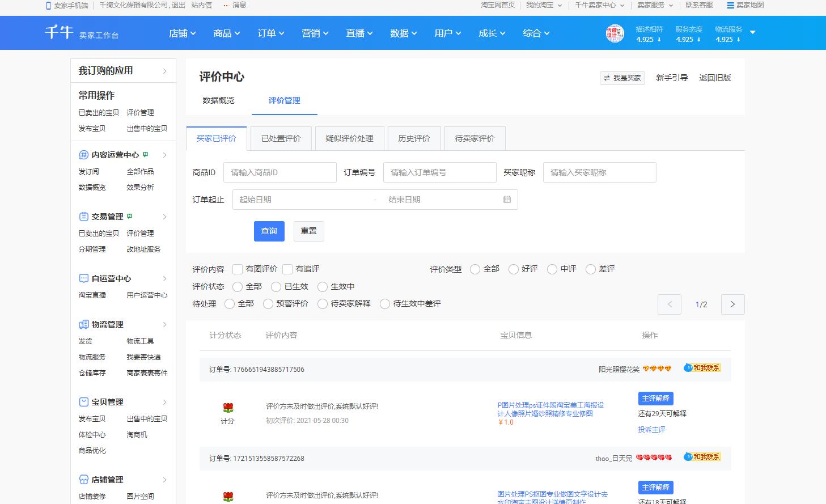The image size is (826, 504).
Task: Click the green flag beside 内容运营中心
Action: (x=146, y=154)
